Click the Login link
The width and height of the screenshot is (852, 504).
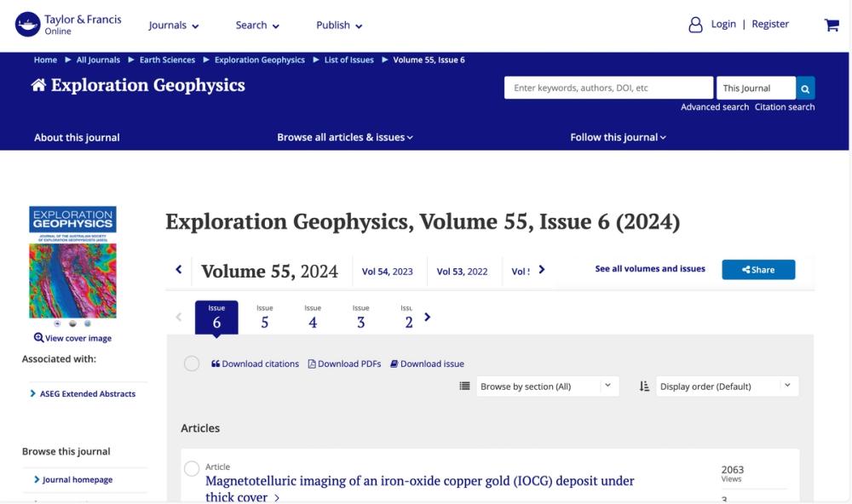point(723,24)
